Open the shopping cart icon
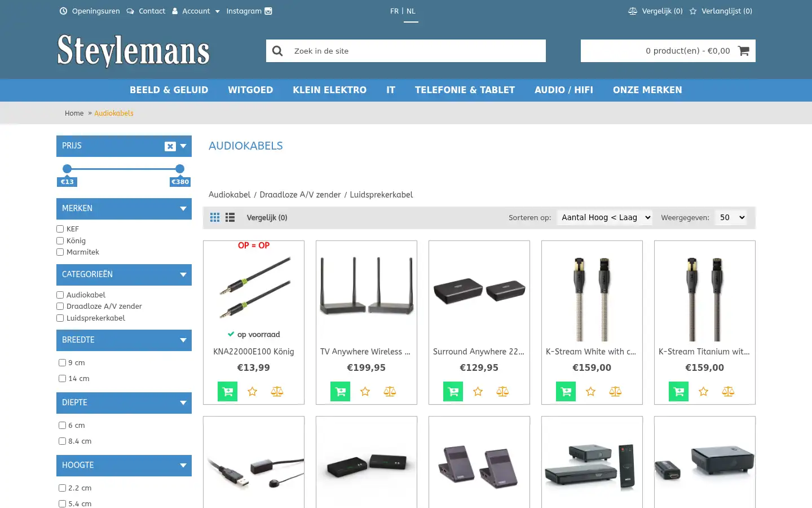Screen dimensions: 812x508 tap(743, 51)
